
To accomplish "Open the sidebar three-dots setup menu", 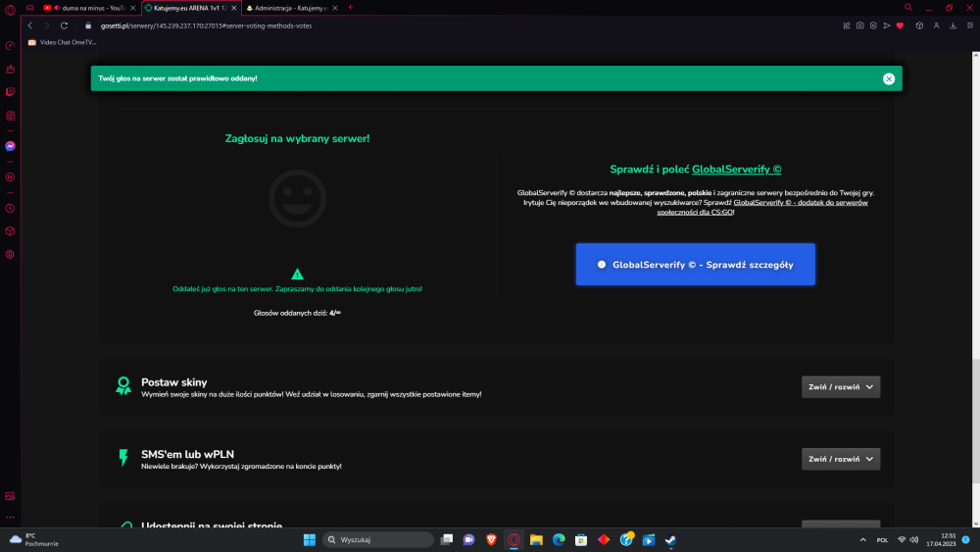I will (10, 518).
